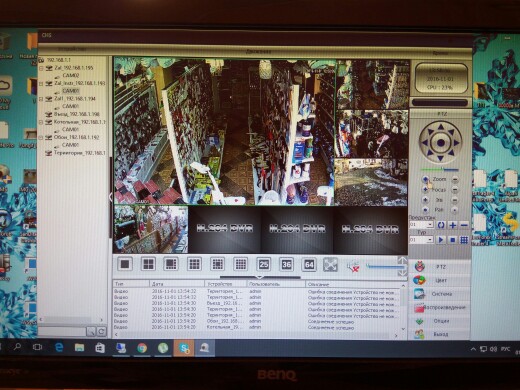Click the PTZ up arrow
520x390 pixels.
pyautogui.click(x=441, y=127)
